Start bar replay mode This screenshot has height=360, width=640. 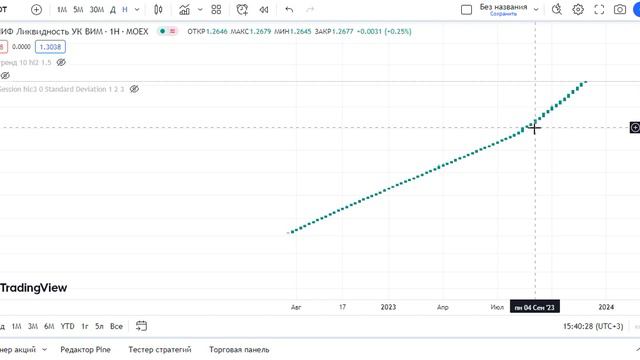click(x=264, y=9)
